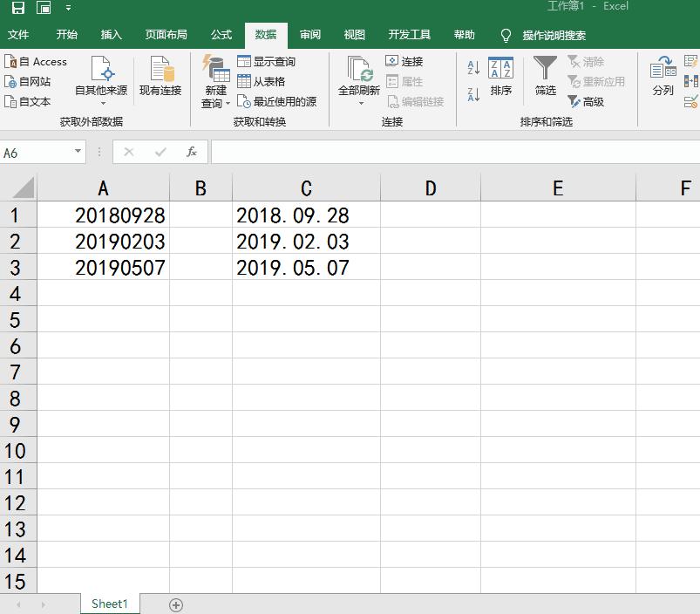Open data from Access (自 Access)
This screenshot has width=700, height=614.
click(x=37, y=61)
